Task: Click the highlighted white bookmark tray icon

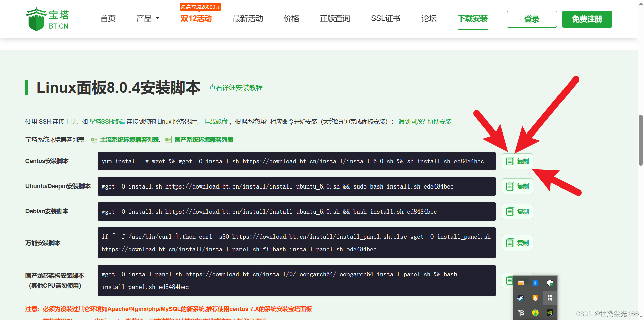Action: [550, 298]
